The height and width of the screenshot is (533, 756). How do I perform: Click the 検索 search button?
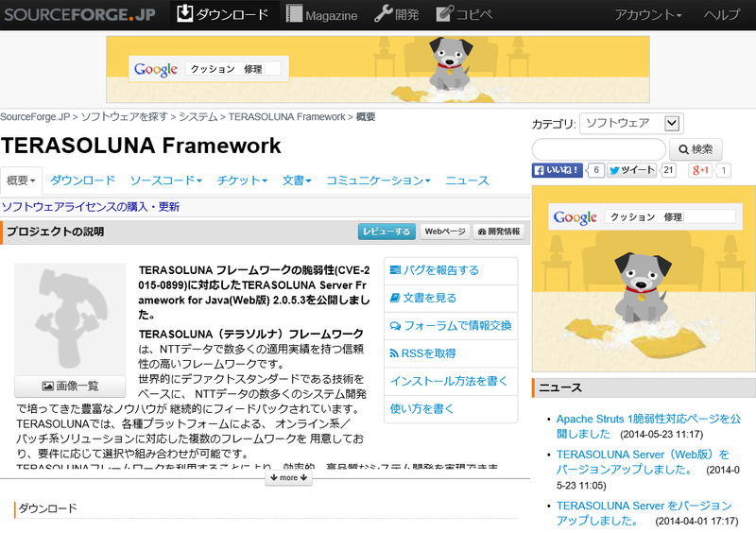(x=696, y=149)
